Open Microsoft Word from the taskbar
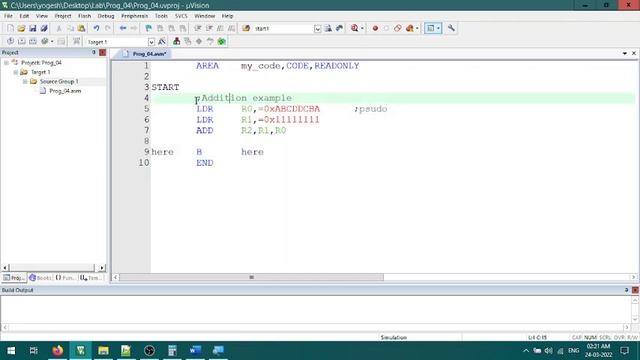640x360 pixels. pyautogui.click(x=195, y=351)
